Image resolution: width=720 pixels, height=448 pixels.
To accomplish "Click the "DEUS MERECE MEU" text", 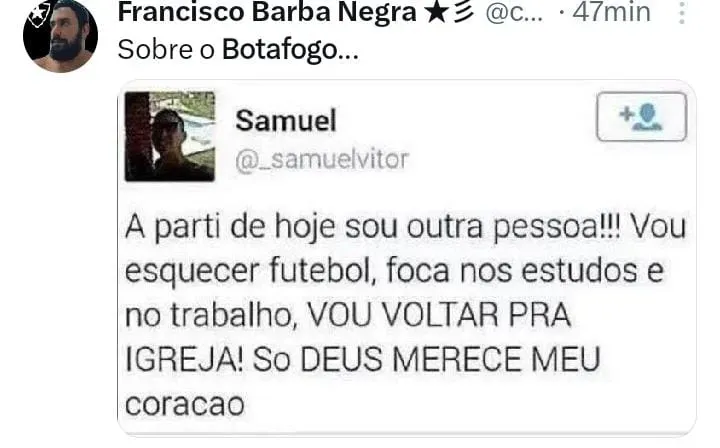I will click(x=450, y=359).
